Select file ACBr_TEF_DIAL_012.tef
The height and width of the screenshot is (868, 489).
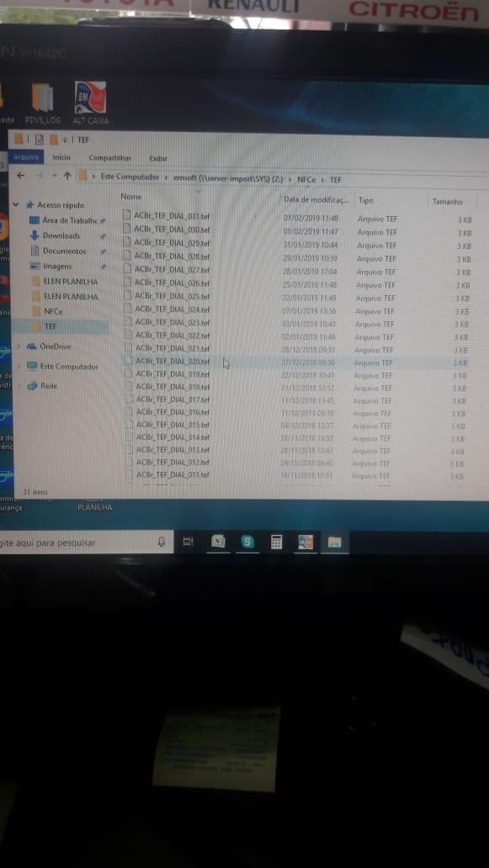[x=173, y=463]
